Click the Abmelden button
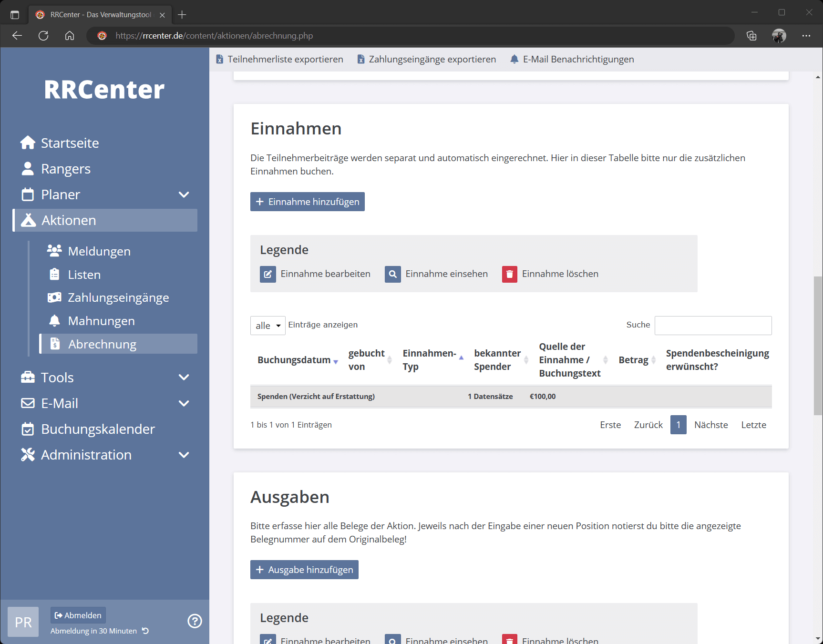 coord(78,615)
